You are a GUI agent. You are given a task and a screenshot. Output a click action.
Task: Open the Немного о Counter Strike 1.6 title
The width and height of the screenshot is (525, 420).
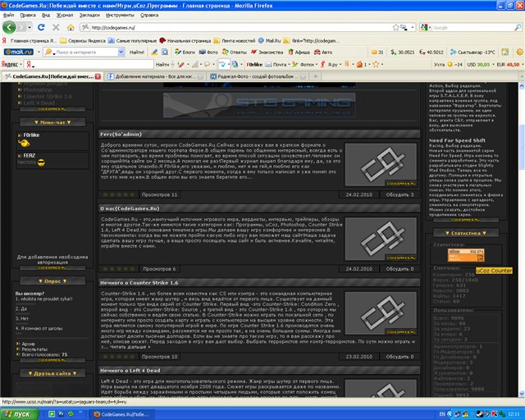click(139, 283)
